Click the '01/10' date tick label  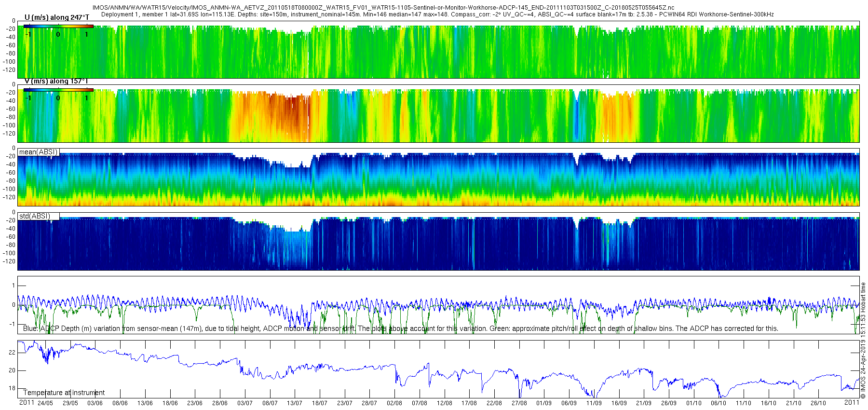(694, 403)
